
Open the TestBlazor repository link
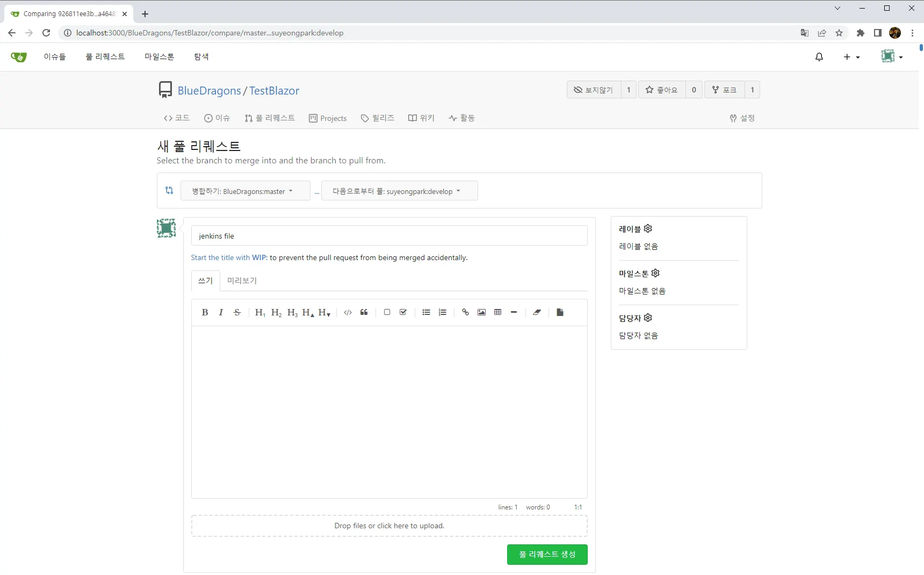[x=274, y=91]
